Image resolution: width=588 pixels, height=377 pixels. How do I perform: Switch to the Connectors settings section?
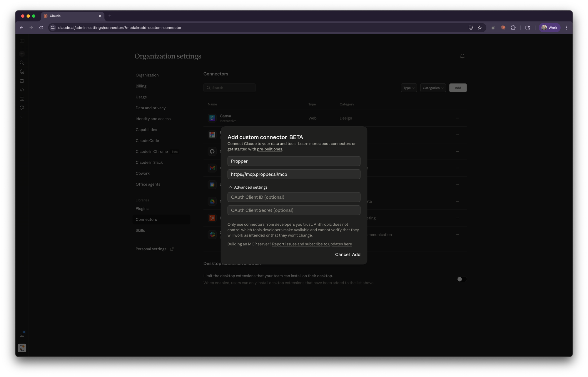coord(146,219)
